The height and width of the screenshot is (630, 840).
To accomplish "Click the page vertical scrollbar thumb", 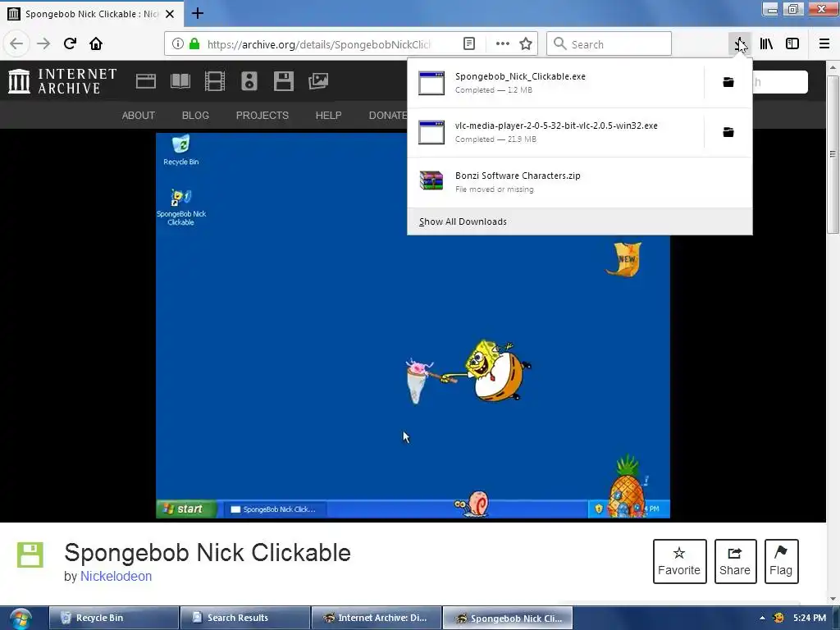I will 833,154.
